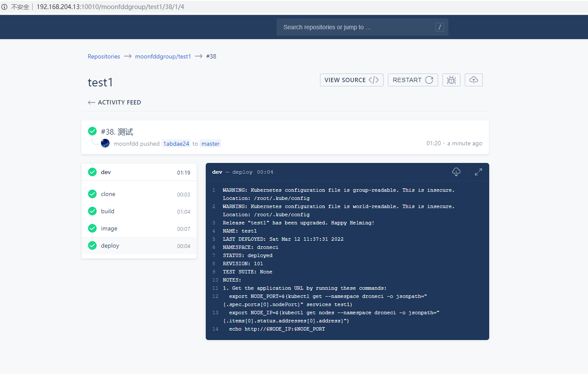Click the moonfdd avatar image

(x=105, y=143)
